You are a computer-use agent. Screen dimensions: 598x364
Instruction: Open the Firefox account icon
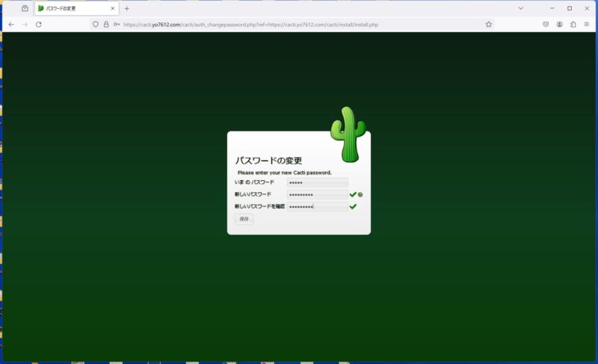(559, 25)
